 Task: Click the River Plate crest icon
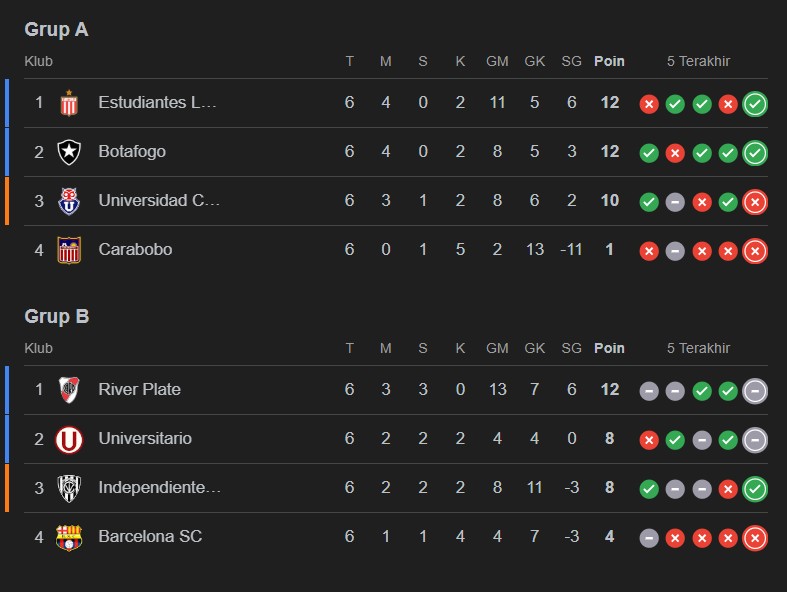click(x=68, y=389)
